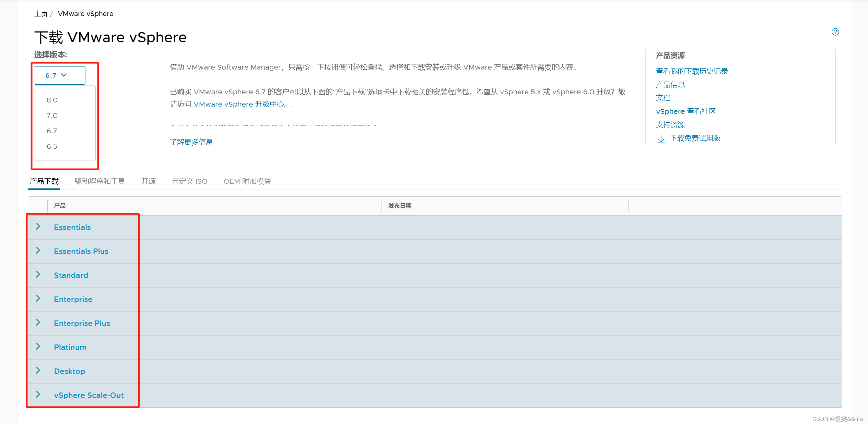Select version 7.0 from the list
The height and width of the screenshot is (425, 868).
coord(52,116)
